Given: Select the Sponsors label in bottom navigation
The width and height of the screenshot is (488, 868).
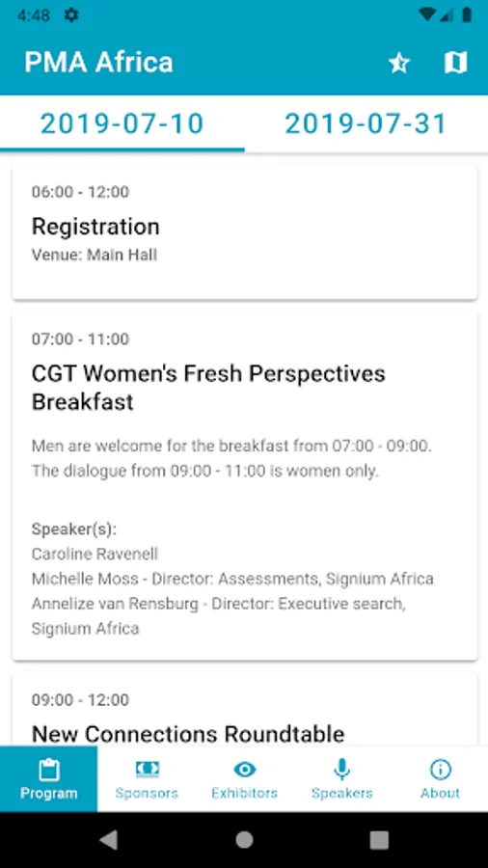Looking at the screenshot, I should point(147,794).
